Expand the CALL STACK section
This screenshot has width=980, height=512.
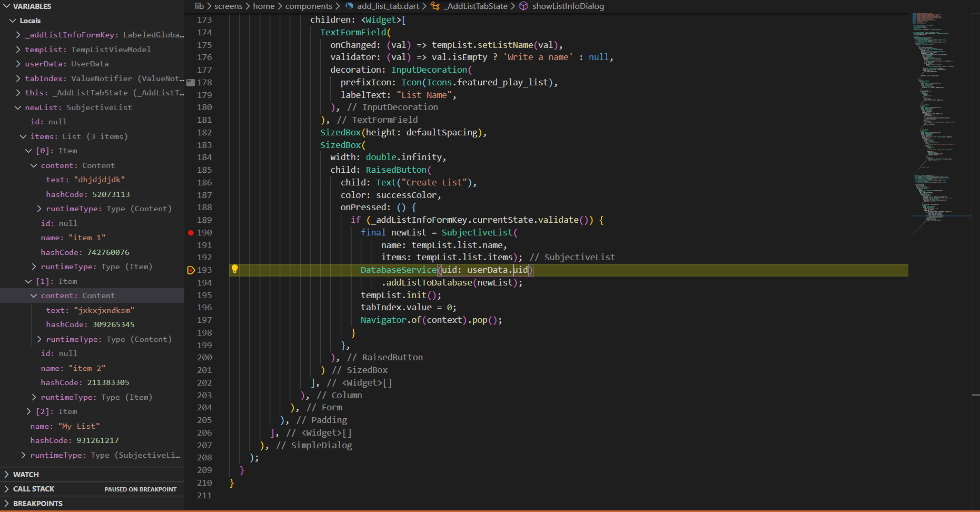click(x=34, y=489)
